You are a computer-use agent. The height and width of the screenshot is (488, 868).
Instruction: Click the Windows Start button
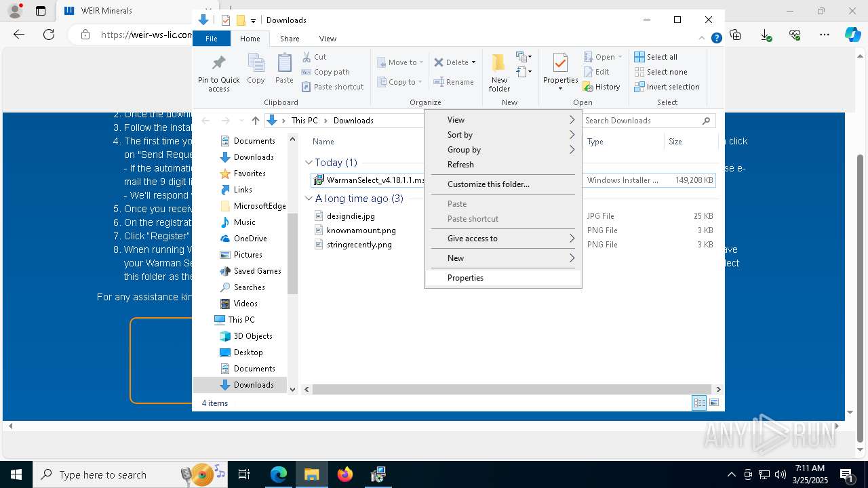[16, 474]
